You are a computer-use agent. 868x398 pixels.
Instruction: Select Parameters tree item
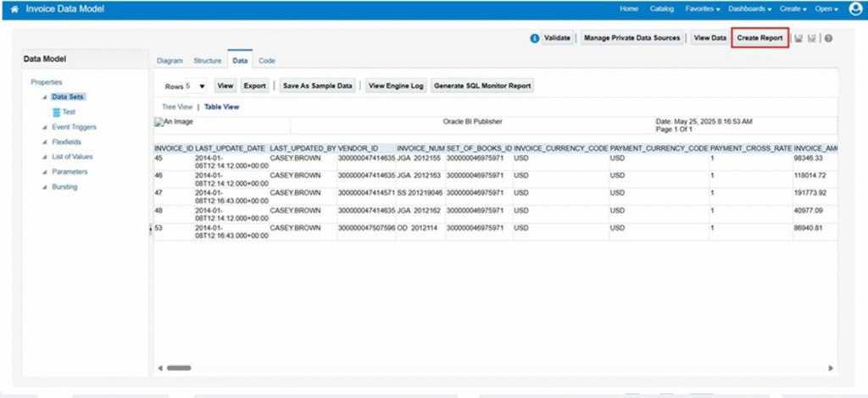click(x=70, y=172)
